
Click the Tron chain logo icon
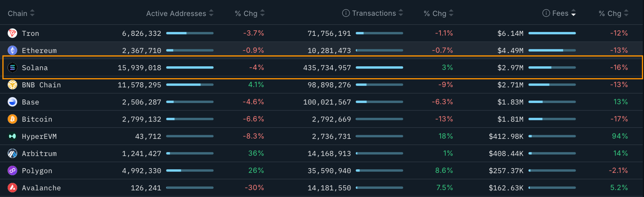click(12, 33)
